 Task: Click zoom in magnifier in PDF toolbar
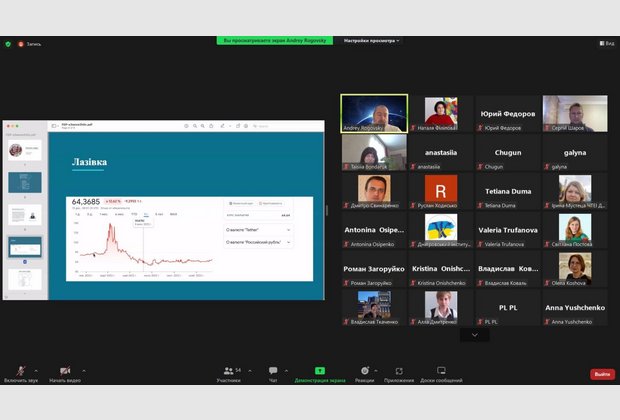pos(202,126)
